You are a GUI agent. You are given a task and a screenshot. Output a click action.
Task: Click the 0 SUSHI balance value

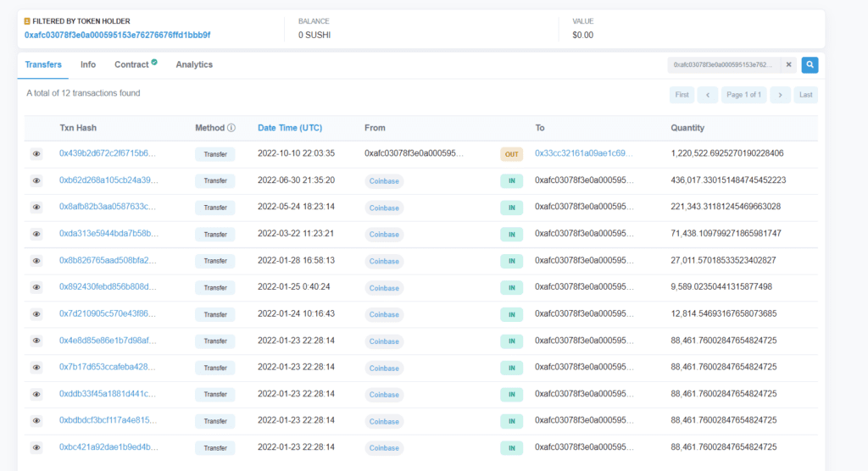(314, 35)
